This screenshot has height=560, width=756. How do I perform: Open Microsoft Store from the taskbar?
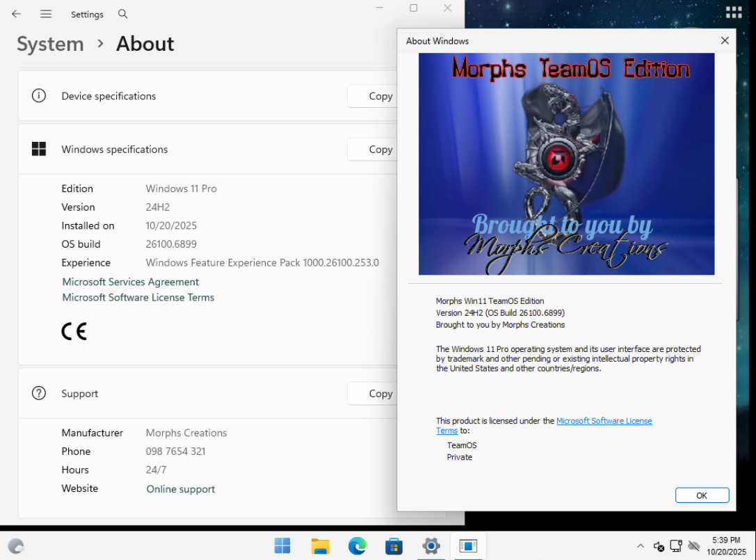coord(394,546)
